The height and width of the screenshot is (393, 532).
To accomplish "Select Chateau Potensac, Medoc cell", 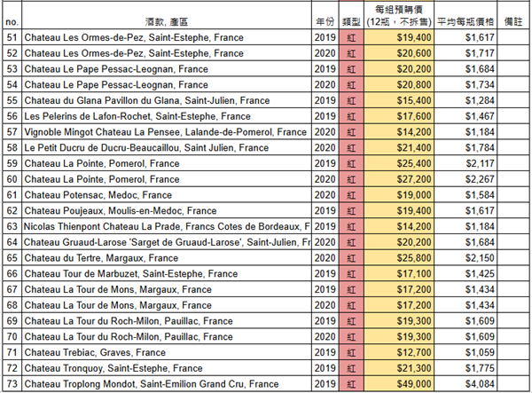I will click(x=167, y=195).
